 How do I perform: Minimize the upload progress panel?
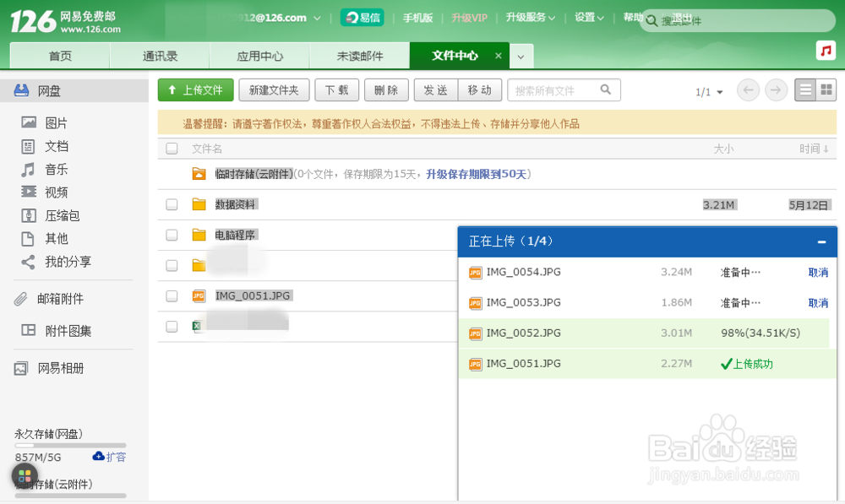(x=821, y=242)
